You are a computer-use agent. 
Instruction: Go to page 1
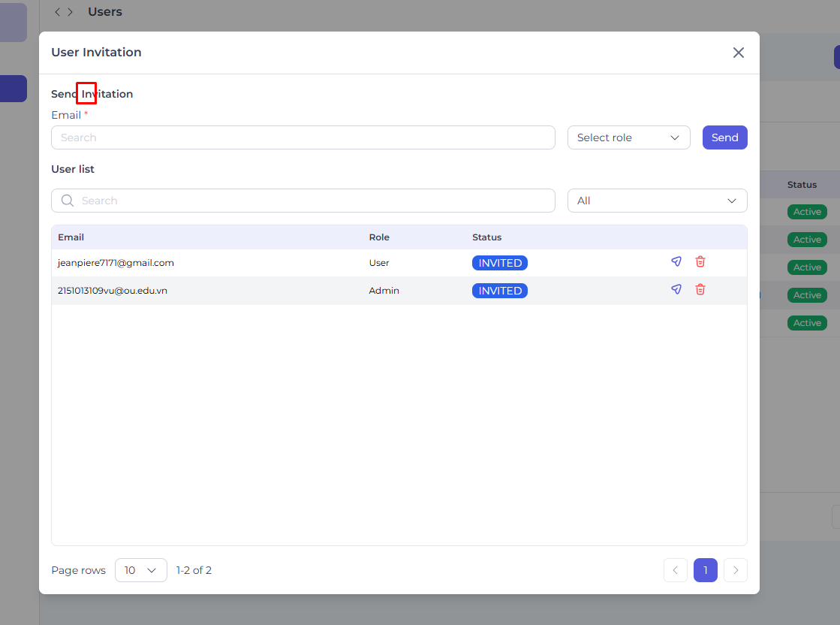click(705, 570)
